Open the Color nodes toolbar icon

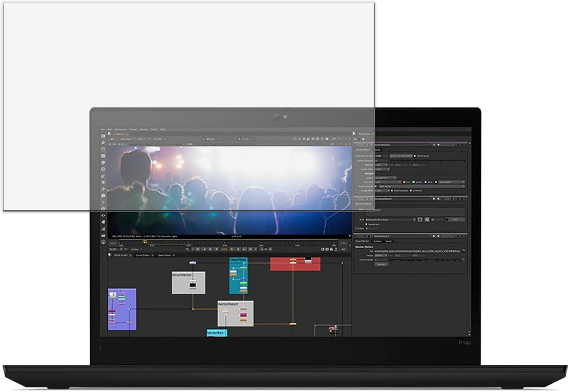(x=103, y=162)
